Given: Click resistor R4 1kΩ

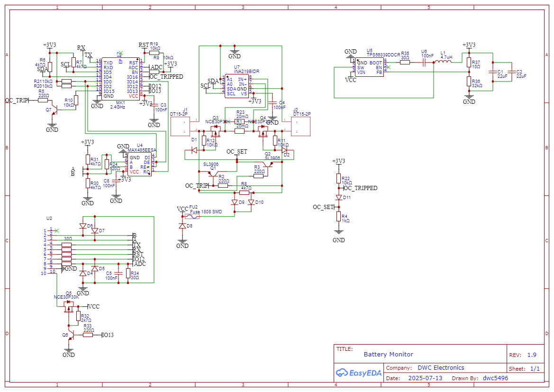Looking at the screenshot, I should [x=338, y=217].
